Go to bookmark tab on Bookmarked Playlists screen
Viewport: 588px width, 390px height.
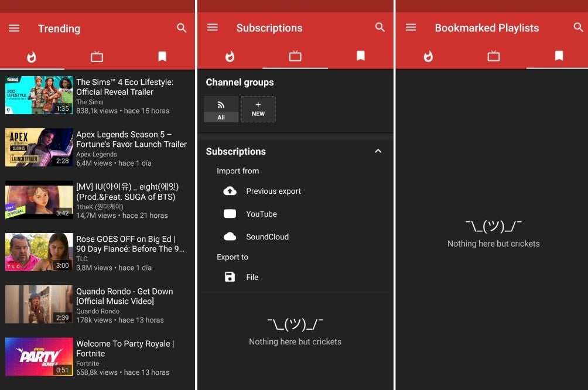click(559, 56)
